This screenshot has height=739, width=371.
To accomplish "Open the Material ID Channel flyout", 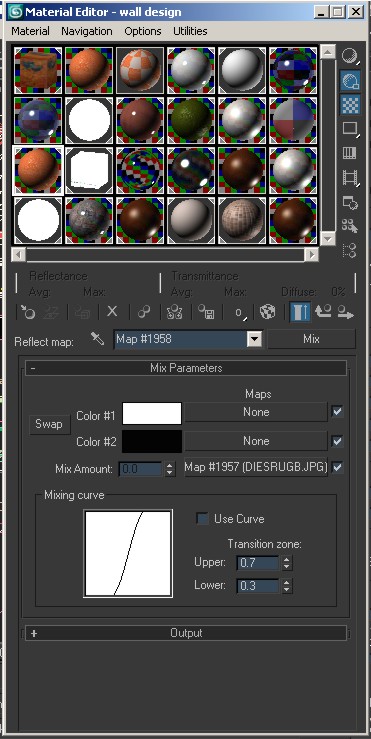I will 240,312.
